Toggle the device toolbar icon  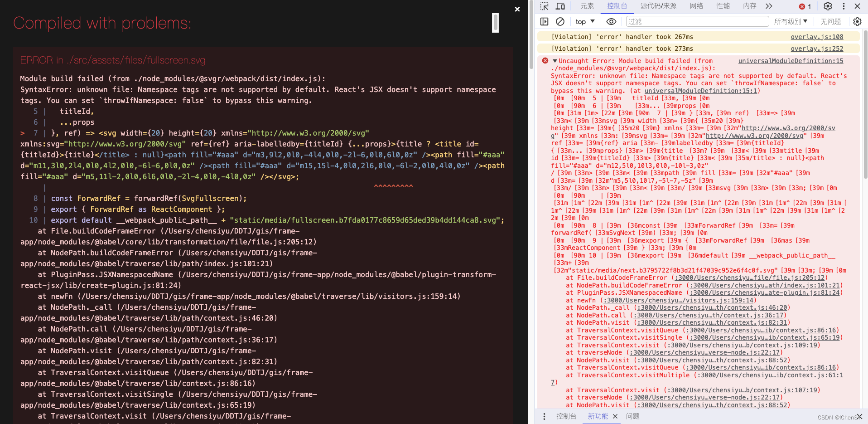(560, 6)
